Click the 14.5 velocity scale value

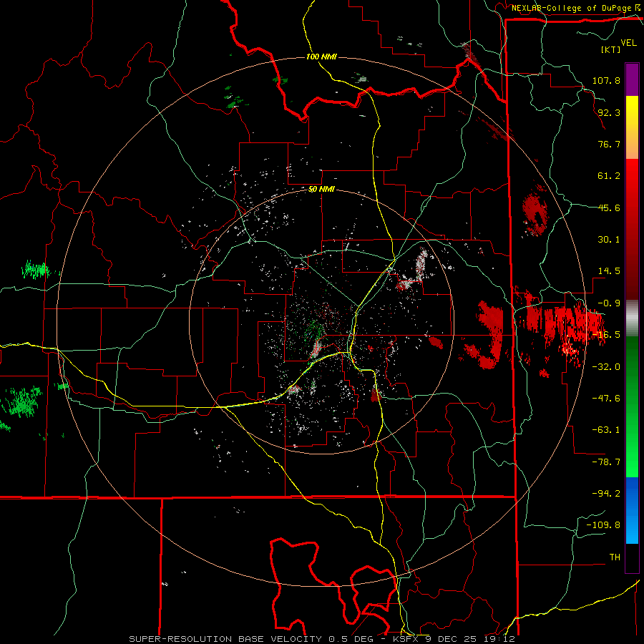pos(609,271)
